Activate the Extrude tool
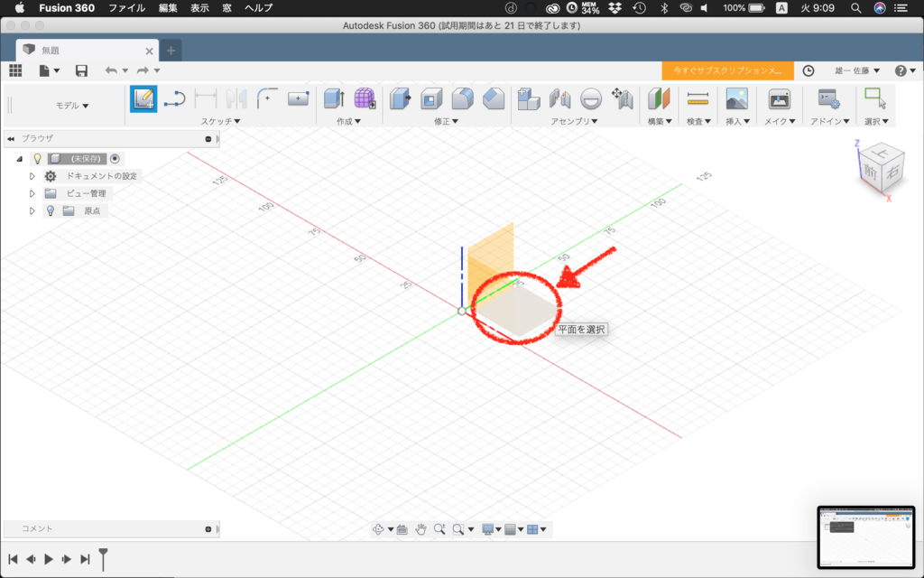 click(335, 98)
